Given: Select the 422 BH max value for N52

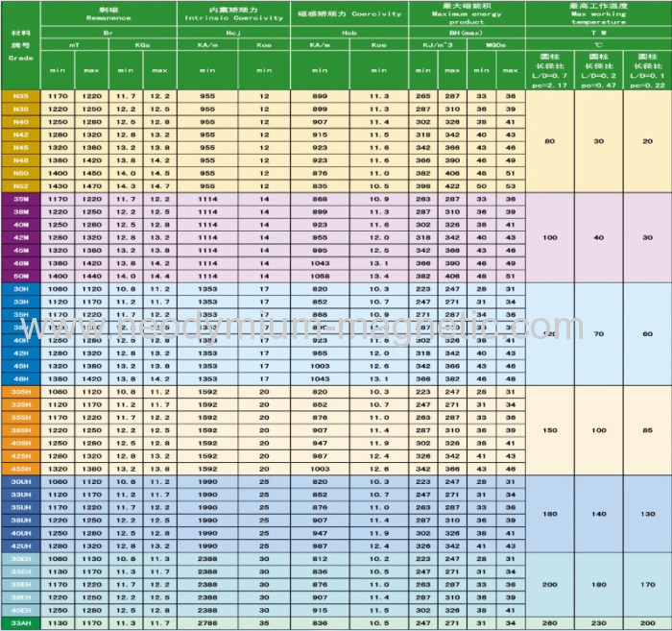Looking at the screenshot, I should tap(452, 186).
